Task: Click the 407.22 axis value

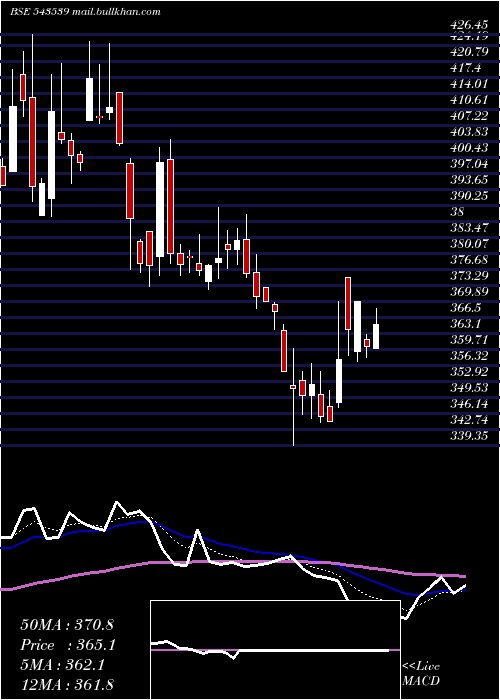Action: (x=469, y=116)
